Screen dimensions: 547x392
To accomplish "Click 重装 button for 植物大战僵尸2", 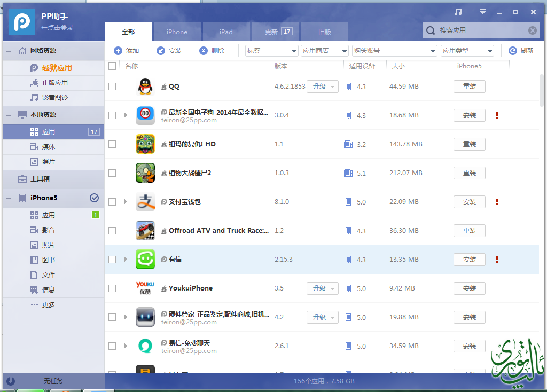I will 469,173.
